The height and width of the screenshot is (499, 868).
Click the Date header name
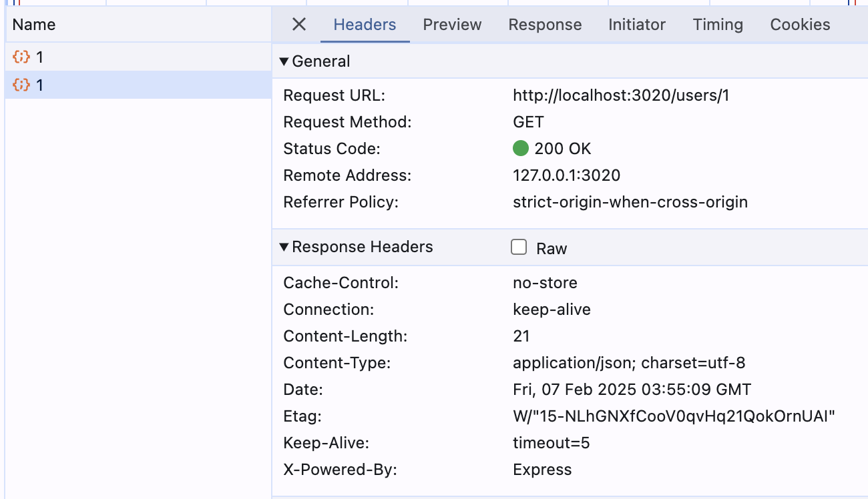(303, 390)
